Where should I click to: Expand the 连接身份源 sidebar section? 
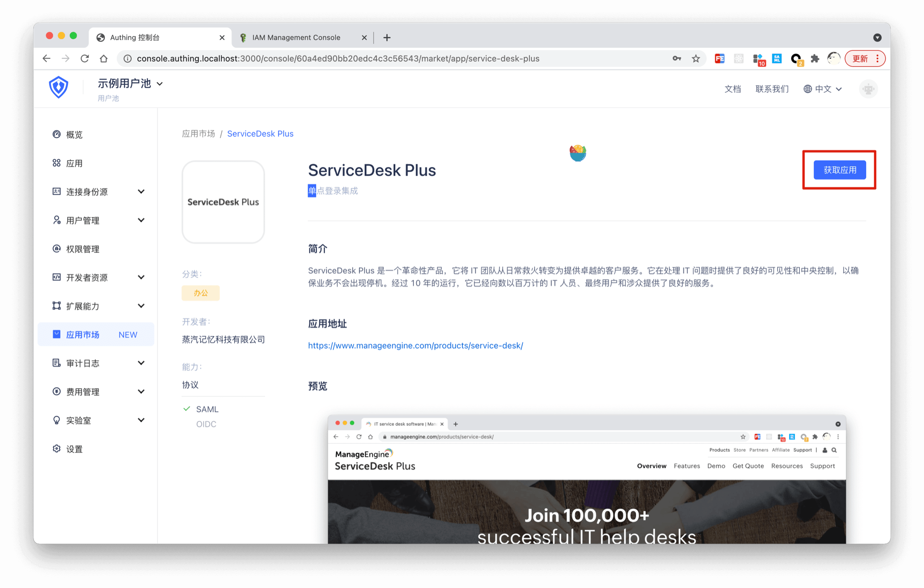pyautogui.click(x=141, y=192)
